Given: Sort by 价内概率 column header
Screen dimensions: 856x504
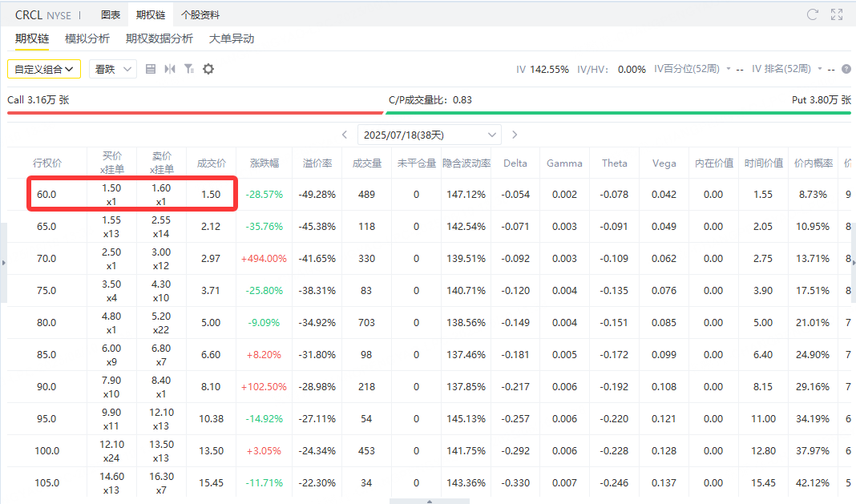Looking at the screenshot, I should point(813,163).
